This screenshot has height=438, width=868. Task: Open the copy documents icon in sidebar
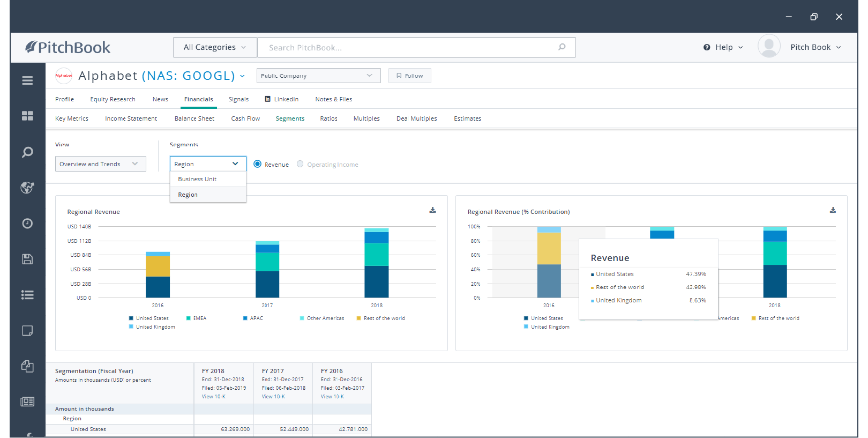(27, 366)
